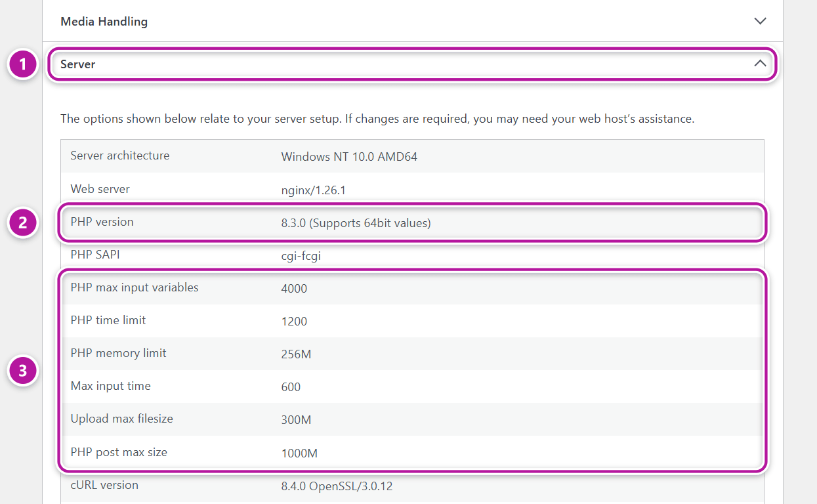The width and height of the screenshot is (817, 504).
Task: Select the 'Upload max filesize' label
Action: click(122, 419)
